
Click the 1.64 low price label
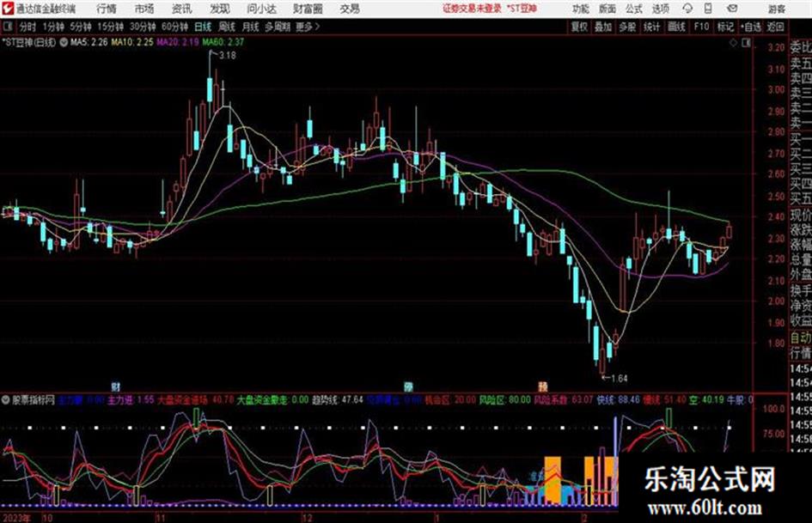[619, 379]
